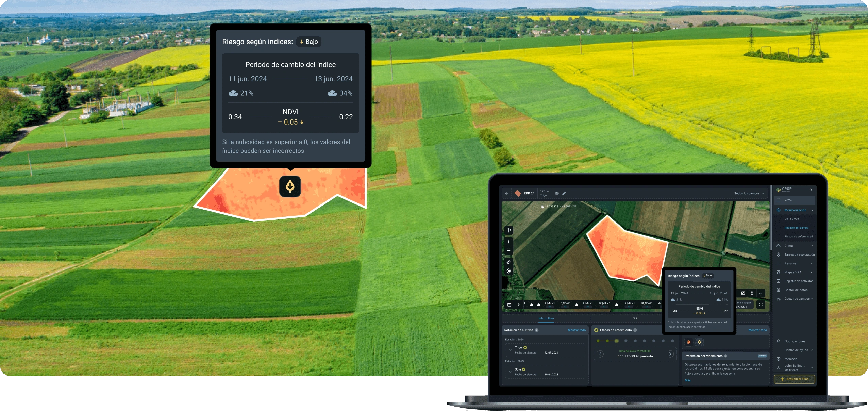Toggle the sun/disease risk indicator button
The width and height of the screenshot is (868, 411).
coord(689,342)
